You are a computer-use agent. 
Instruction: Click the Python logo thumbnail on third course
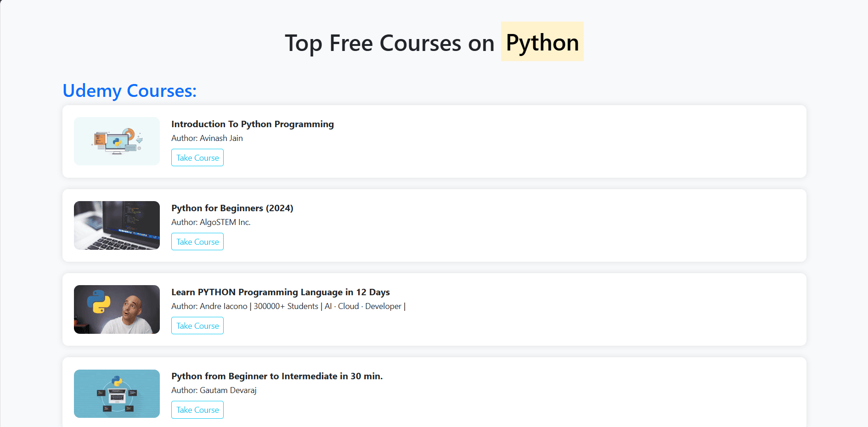[116, 309]
